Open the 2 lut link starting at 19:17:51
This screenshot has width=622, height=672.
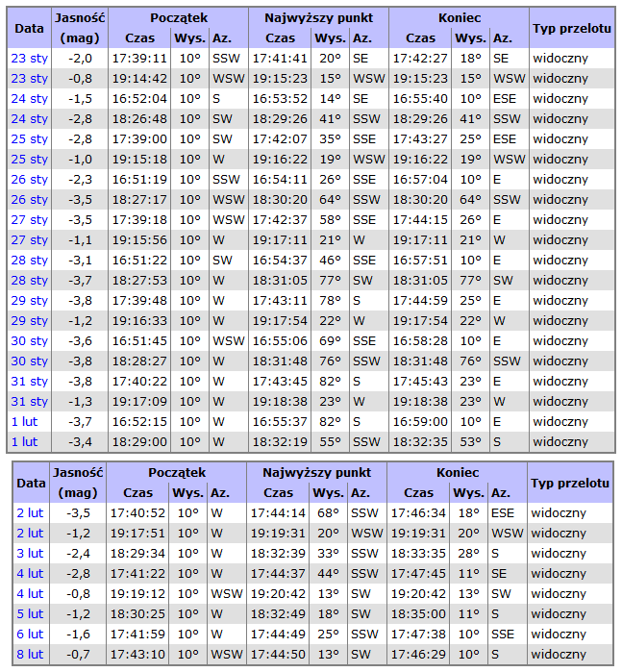pos(30,533)
